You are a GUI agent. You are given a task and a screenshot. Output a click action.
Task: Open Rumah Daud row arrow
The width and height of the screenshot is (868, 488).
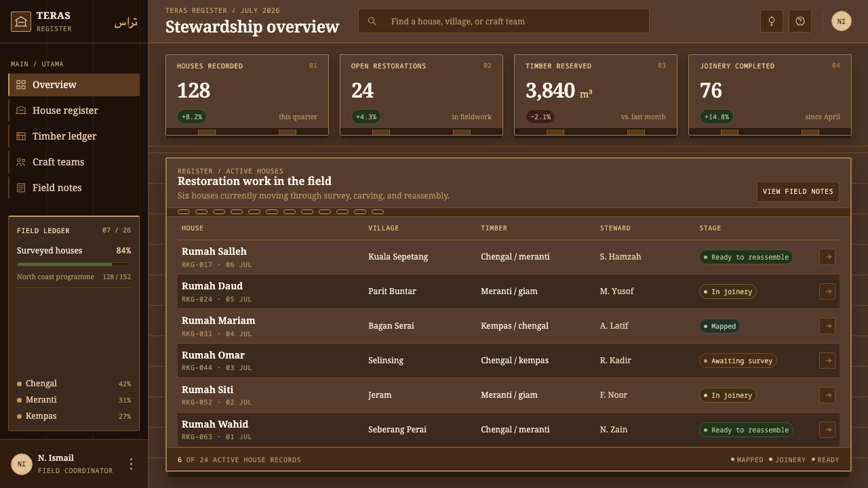point(827,291)
